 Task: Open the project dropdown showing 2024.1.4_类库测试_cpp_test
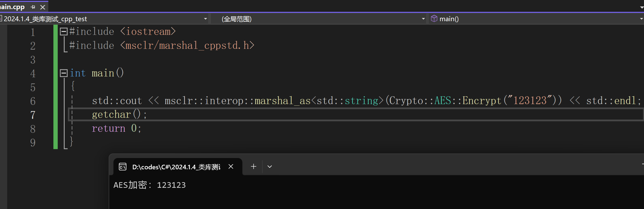click(205, 19)
